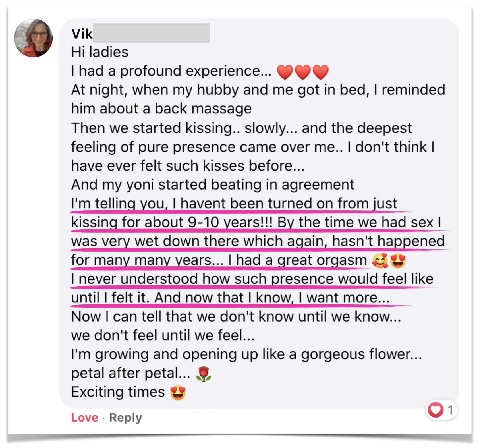Click the Love link below the comment
The height and width of the screenshot is (448, 481).
(x=84, y=418)
